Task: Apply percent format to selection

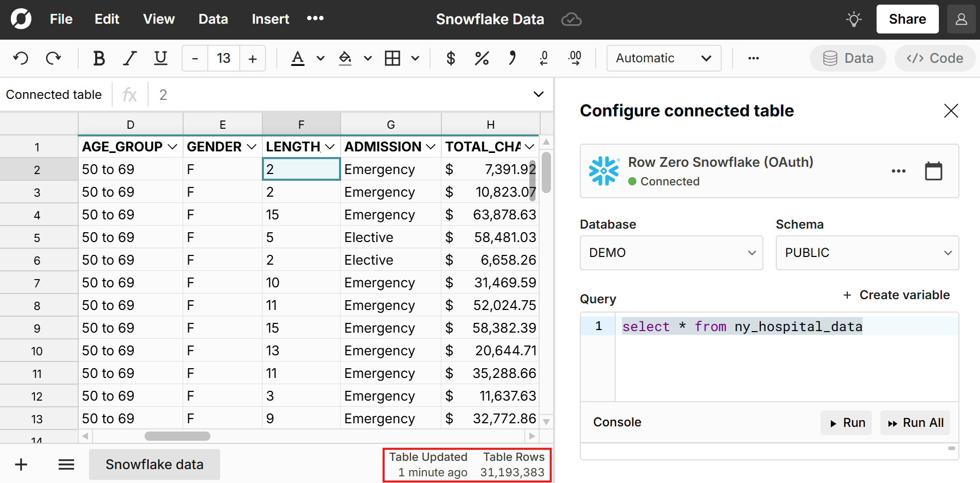Action: tap(482, 58)
